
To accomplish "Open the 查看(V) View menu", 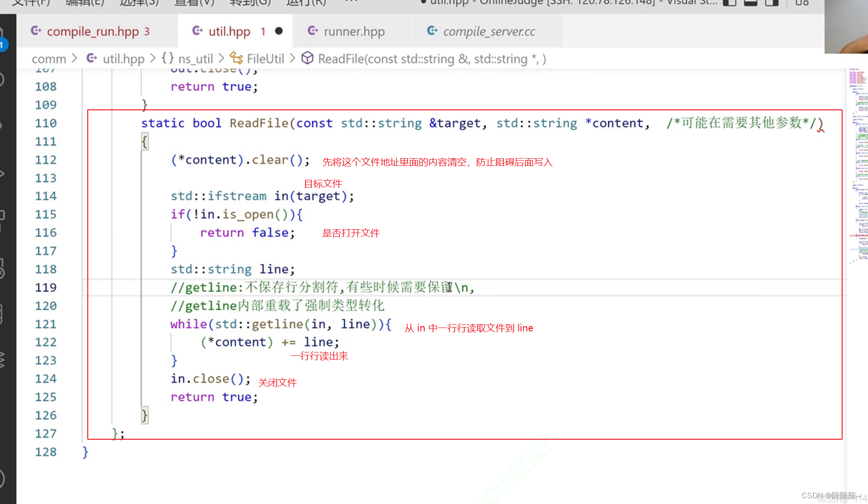I will 194,2.
